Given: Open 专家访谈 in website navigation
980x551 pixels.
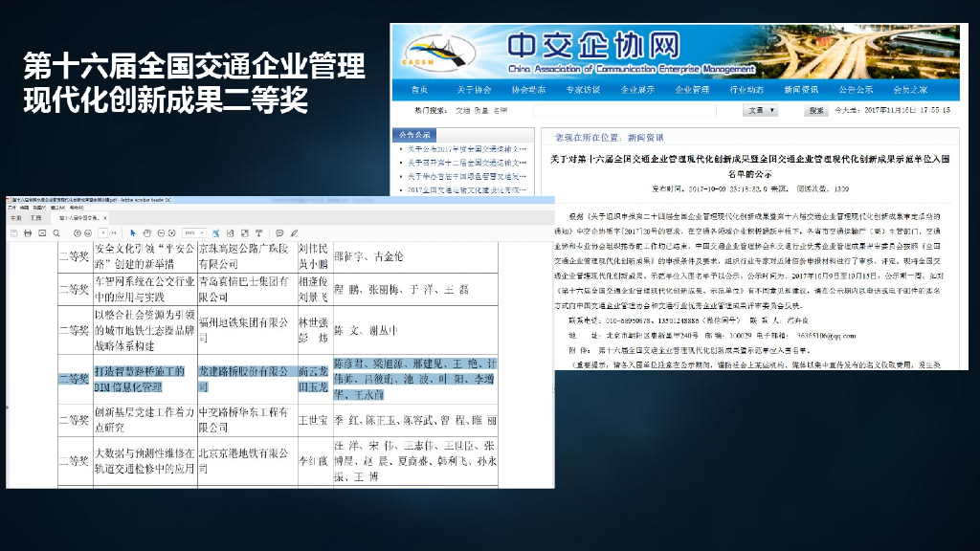Looking at the screenshot, I should (x=583, y=90).
